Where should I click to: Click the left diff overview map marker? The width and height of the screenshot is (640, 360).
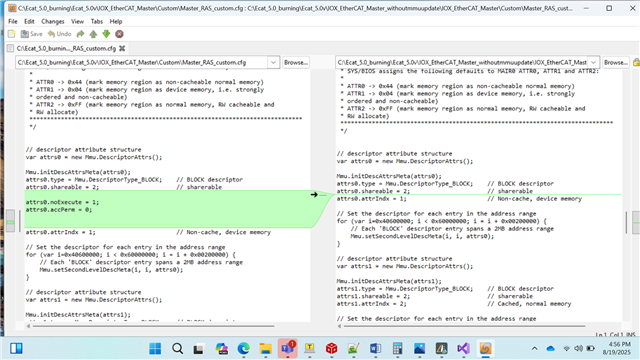coord(10,222)
